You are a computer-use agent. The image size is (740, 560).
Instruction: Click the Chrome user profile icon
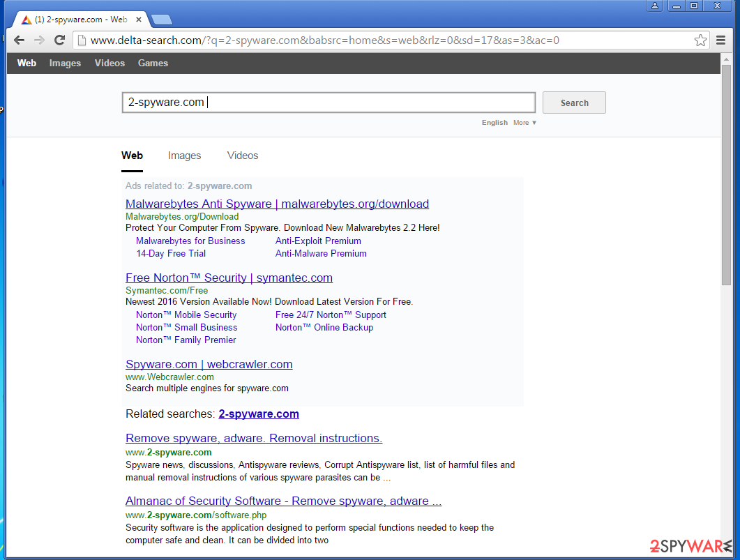[x=655, y=6]
